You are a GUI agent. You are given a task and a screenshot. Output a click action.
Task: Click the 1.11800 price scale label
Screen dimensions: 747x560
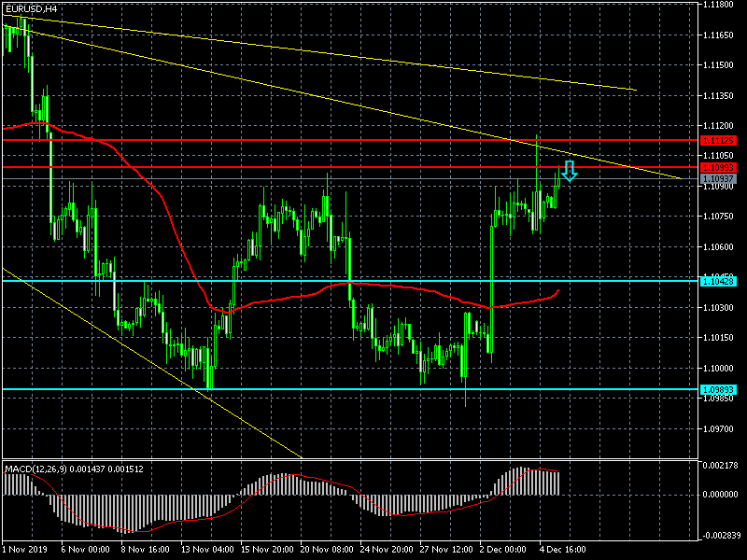pos(718,5)
